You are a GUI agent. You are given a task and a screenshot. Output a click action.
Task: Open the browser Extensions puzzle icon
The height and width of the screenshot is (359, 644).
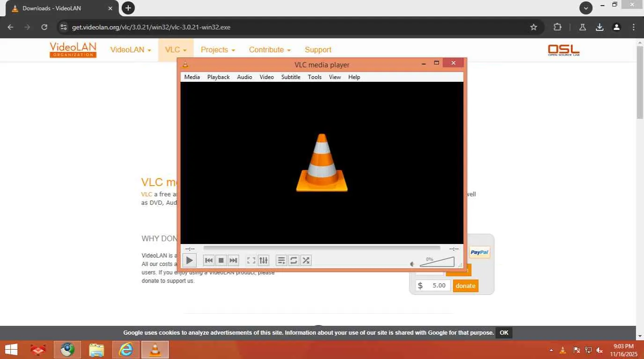[x=557, y=27]
